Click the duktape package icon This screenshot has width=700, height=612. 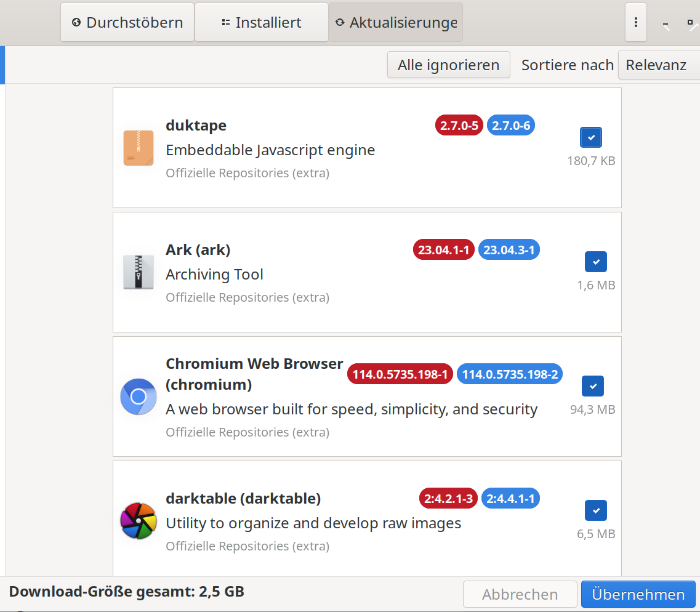tap(138, 148)
